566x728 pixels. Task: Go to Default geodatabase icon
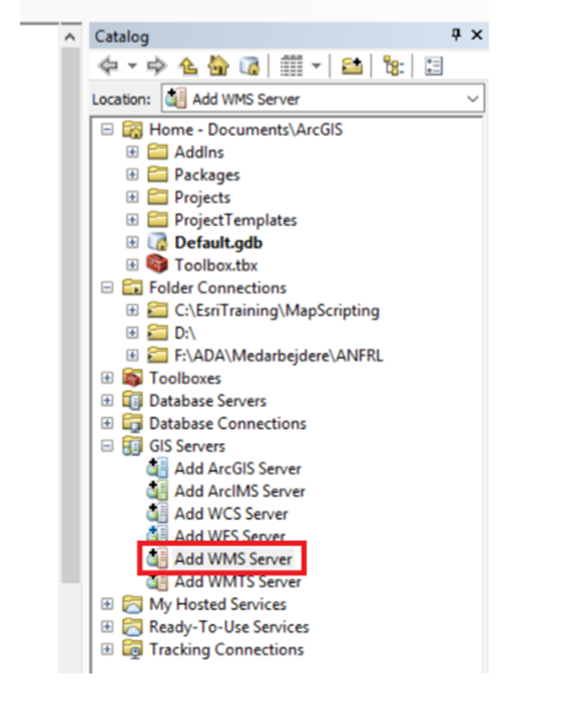(250, 66)
